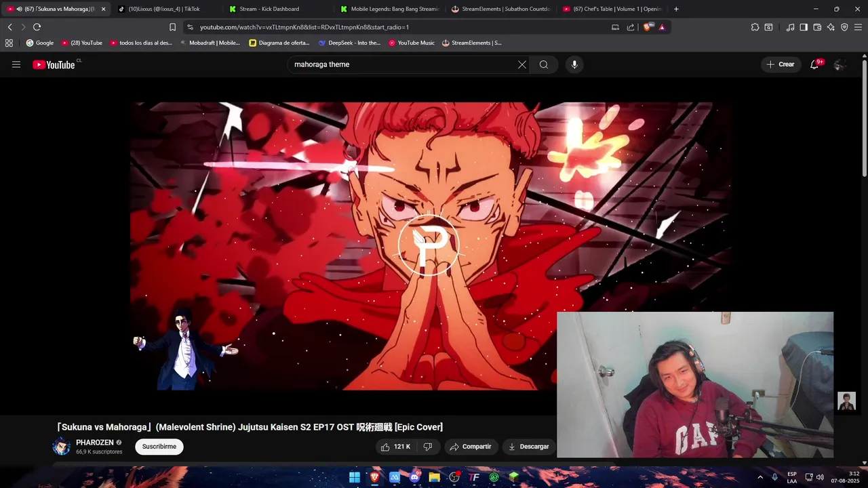Go forward with the browser forward arrow
Viewport: 868px width, 488px height.
[x=22, y=27]
